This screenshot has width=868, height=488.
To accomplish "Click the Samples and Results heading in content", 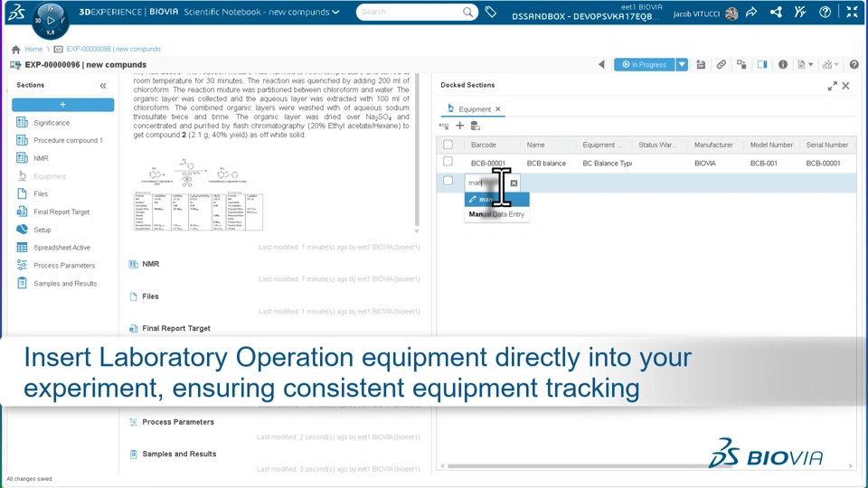I will coord(179,454).
